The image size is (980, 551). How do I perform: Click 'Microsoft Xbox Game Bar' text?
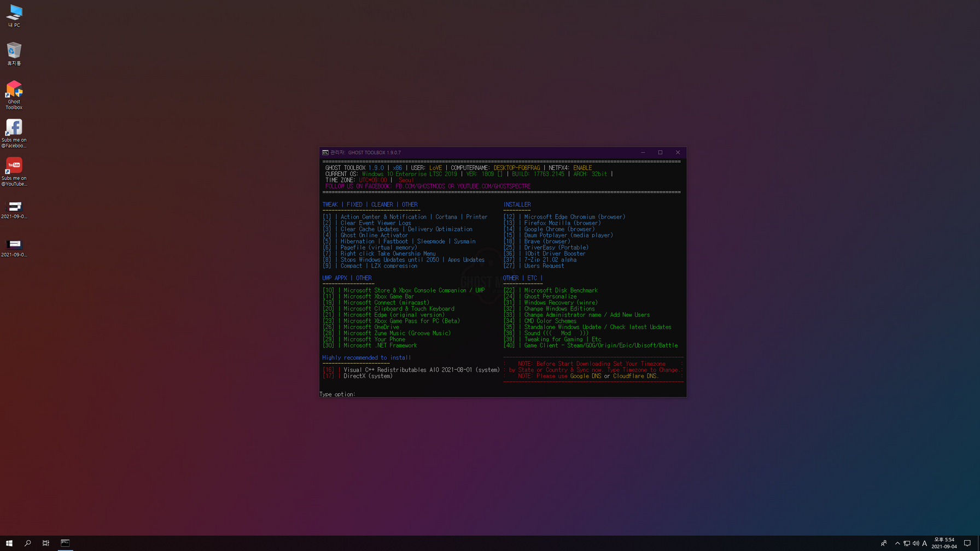378,296
